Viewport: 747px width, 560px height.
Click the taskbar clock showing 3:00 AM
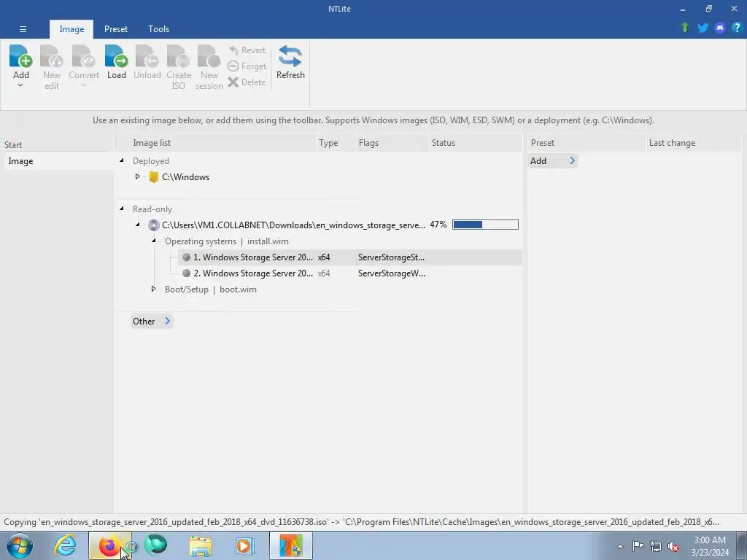710,546
